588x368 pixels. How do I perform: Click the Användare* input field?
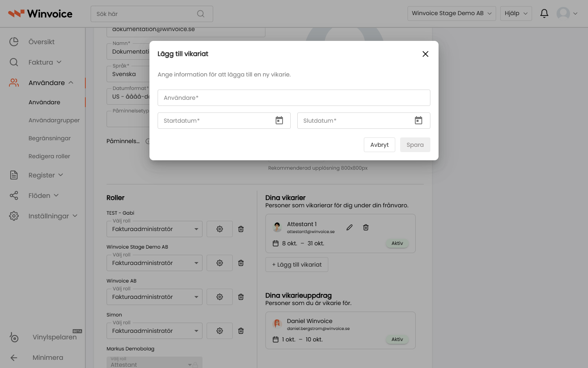pos(294,98)
